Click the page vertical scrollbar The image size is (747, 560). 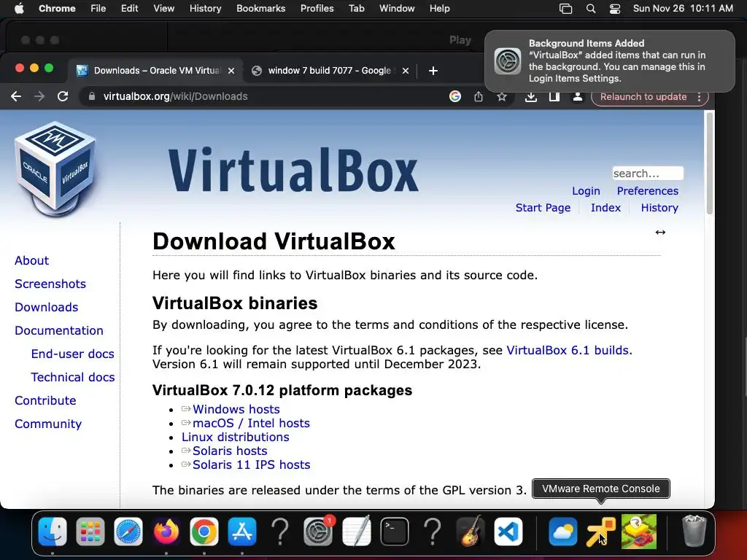click(x=709, y=164)
